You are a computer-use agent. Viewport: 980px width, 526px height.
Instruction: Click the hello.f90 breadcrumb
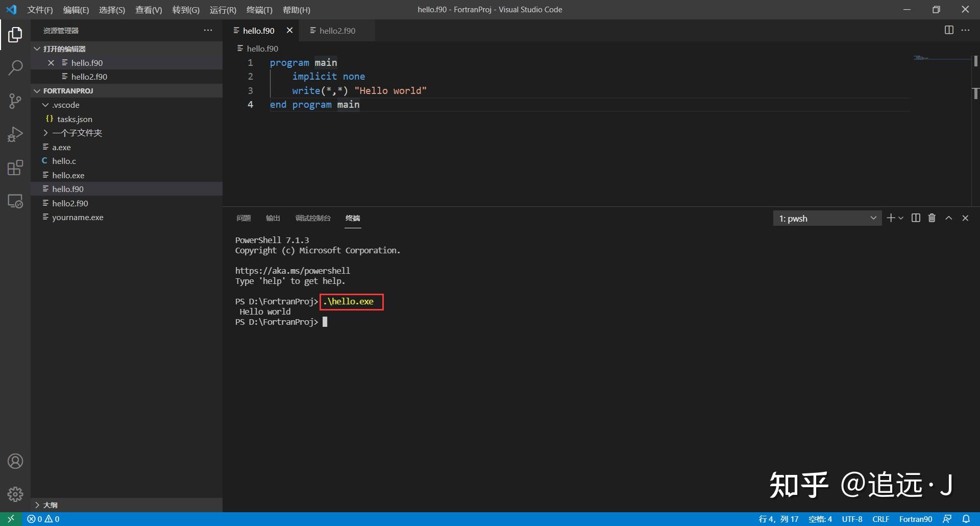tap(258, 49)
